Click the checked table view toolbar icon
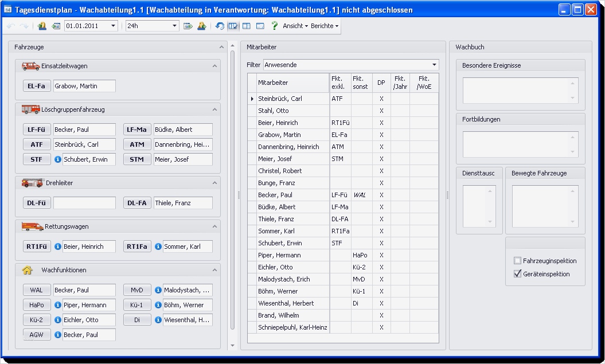This screenshot has width=605, height=364. point(234,25)
